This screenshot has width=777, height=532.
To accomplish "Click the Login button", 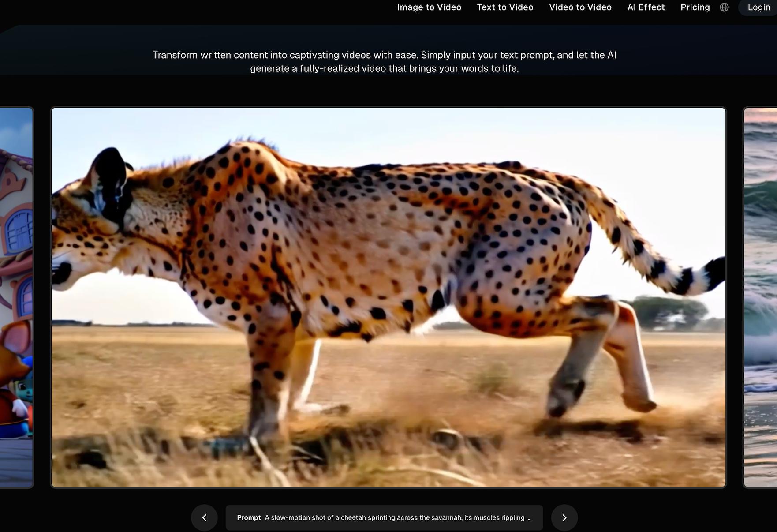I will click(758, 7).
